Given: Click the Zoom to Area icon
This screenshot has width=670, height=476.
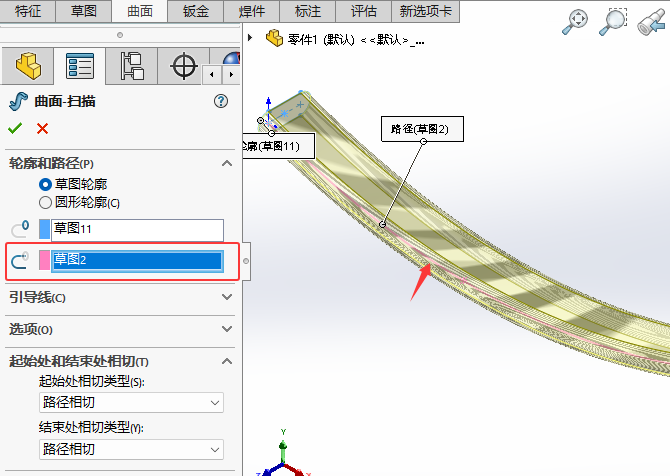Looking at the screenshot, I should point(613,21).
